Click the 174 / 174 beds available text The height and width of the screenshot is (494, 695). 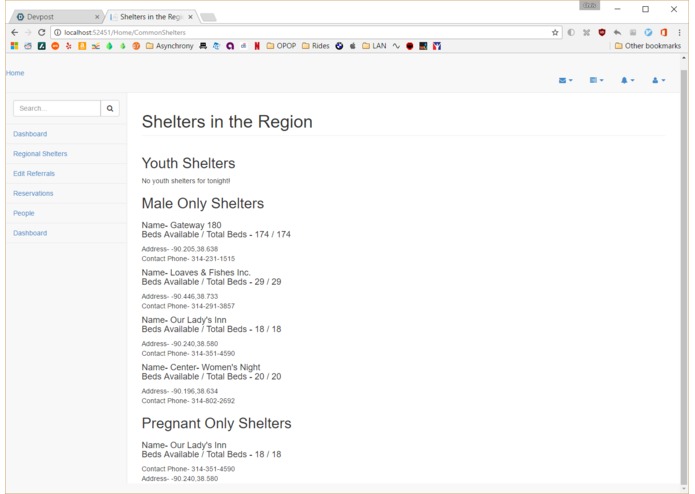(273, 234)
